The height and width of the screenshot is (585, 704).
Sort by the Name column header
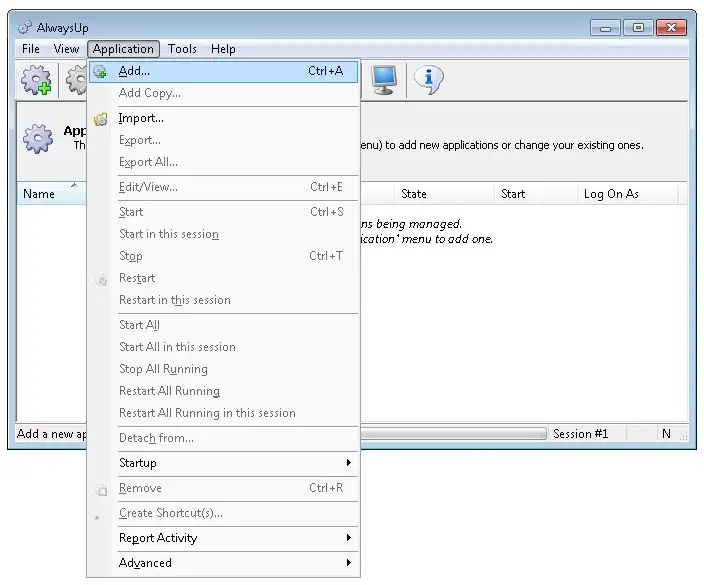(x=52, y=194)
